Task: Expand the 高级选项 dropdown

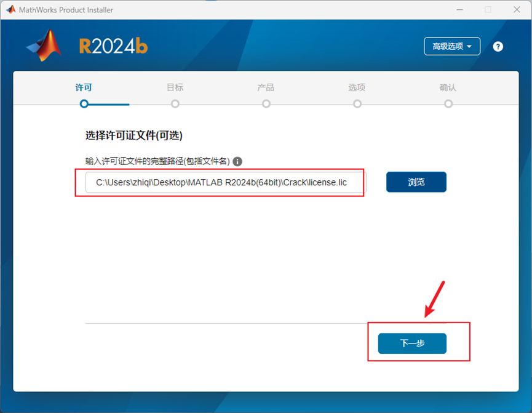Action: pos(452,46)
